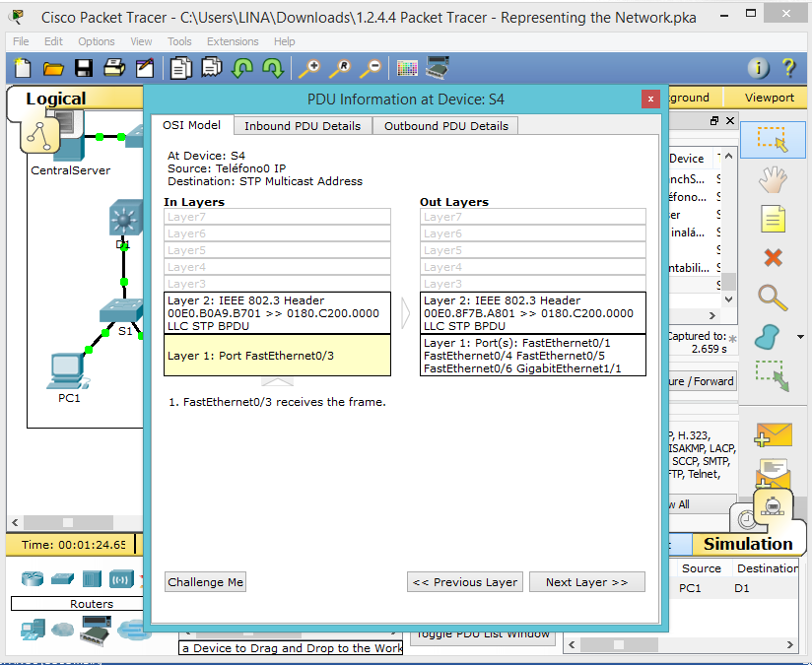Open the Activity Wizard icon
This screenshot has width=812, height=665.
pyautogui.click(x=145, y=68)
